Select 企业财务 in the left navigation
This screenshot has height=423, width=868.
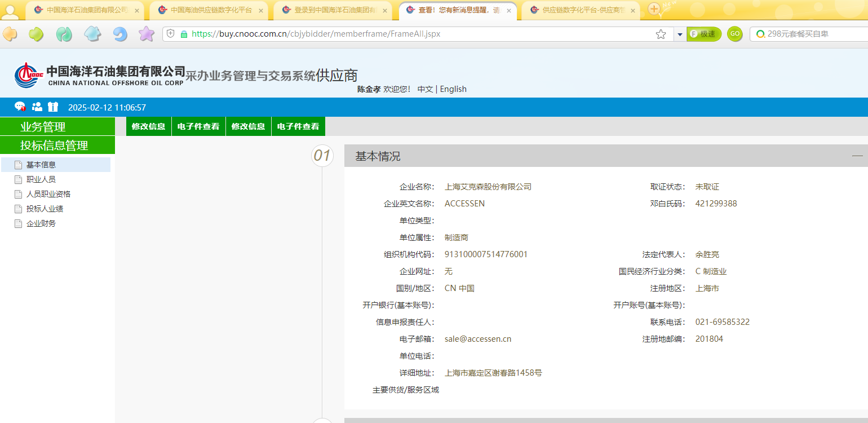coord(41,223)
